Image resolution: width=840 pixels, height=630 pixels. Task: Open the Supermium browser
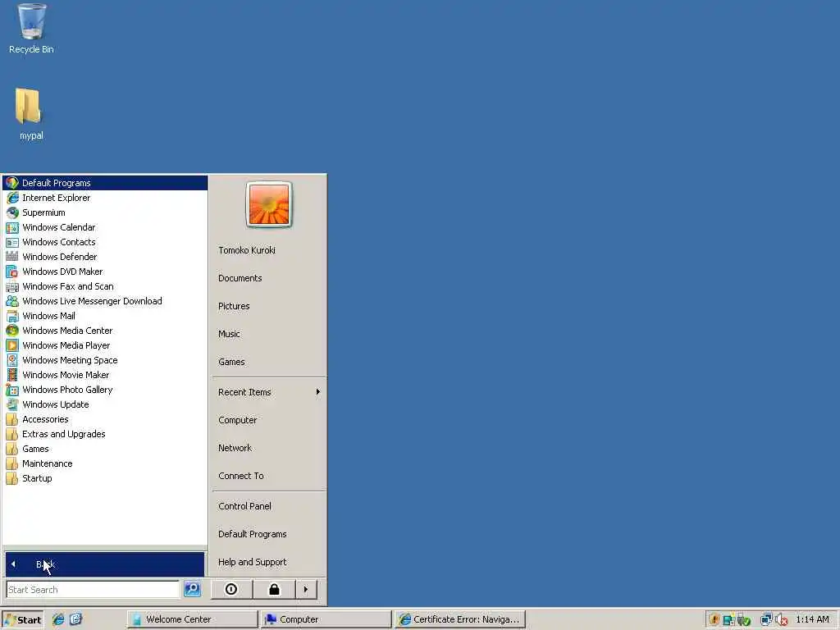(x=105, y=212)
